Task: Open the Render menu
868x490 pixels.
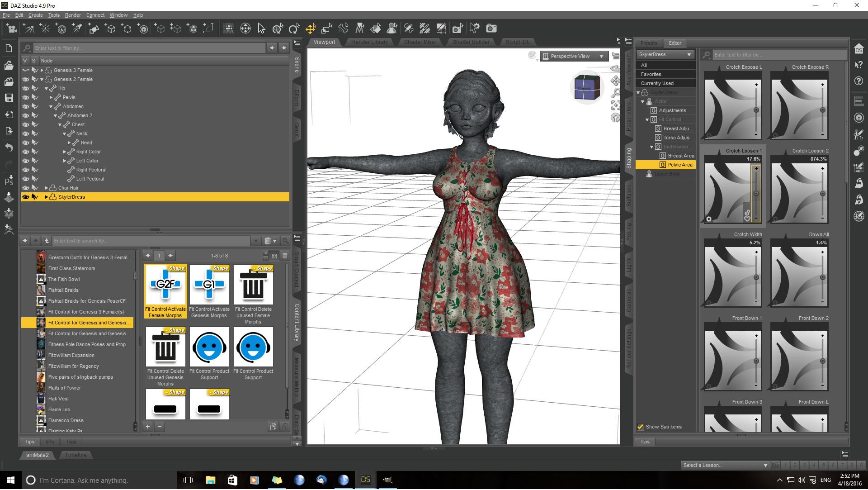Action: 73,15
